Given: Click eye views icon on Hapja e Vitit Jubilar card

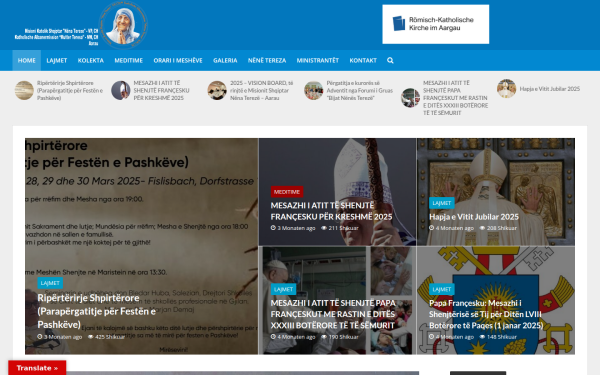Looking at the screenshot, I should click(482, 228).
